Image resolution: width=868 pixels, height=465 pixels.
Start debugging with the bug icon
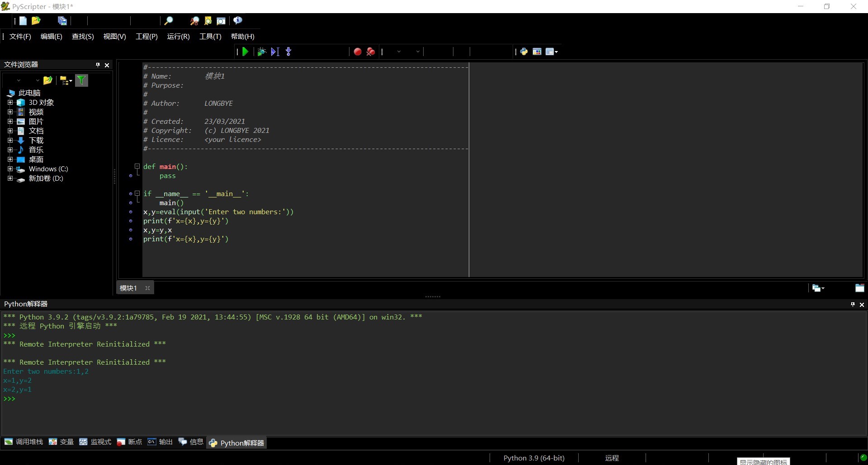coord(261,52)
